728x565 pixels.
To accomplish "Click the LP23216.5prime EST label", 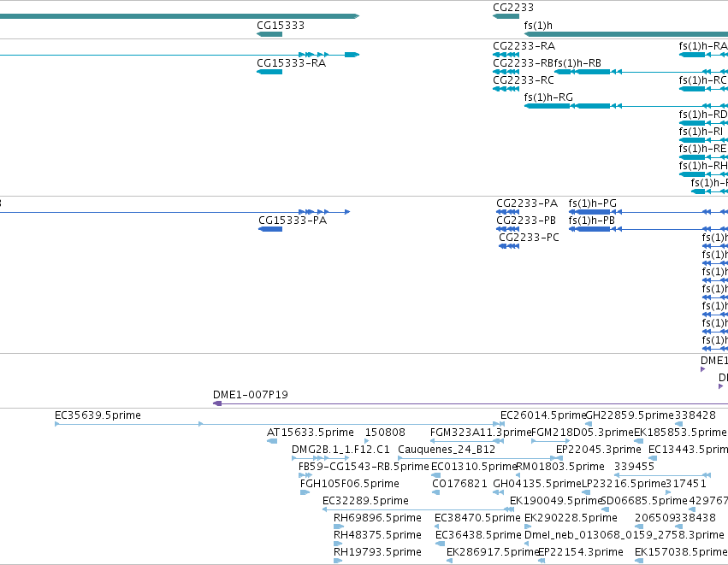I will click(x=624, y=484).
